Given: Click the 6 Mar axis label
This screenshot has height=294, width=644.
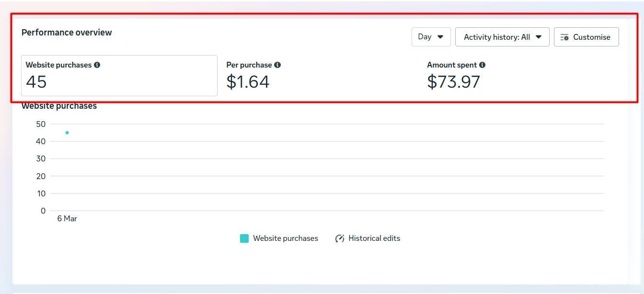Looking at the screenshot, I should (x=67, y=219).
